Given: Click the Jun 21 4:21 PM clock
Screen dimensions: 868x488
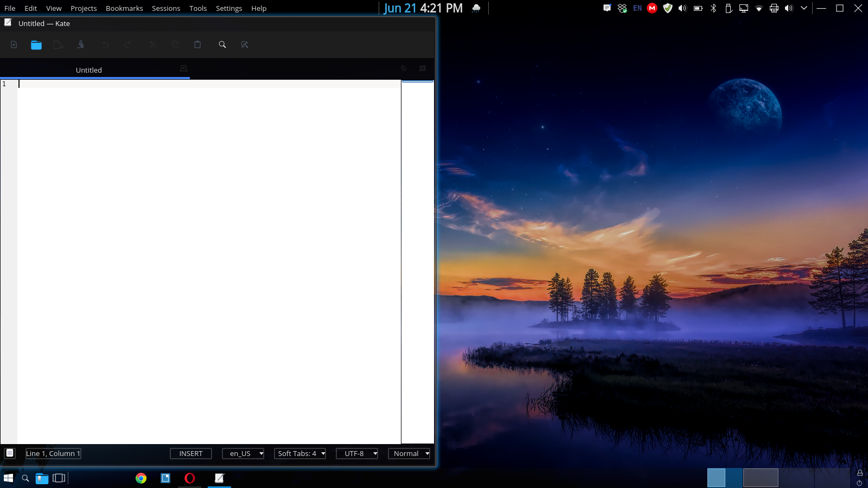Looking at the screenshot, I should pos(423,8).
